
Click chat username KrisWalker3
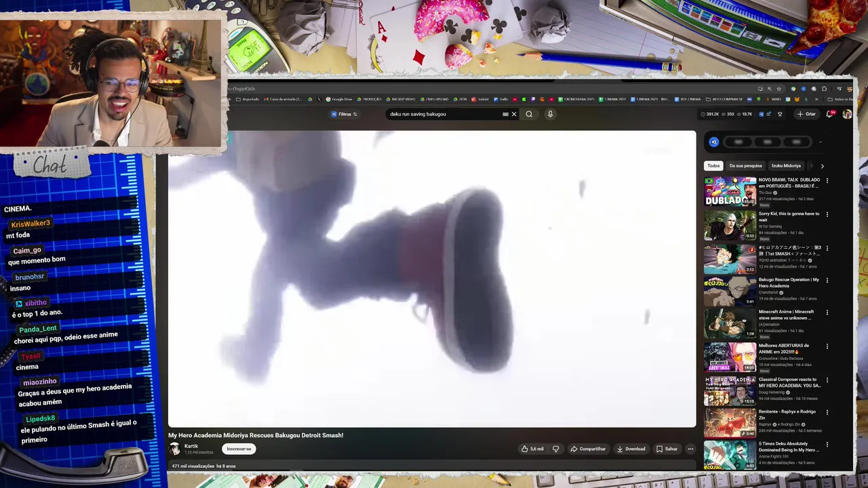pyautogui.click(x=31, y=224)
